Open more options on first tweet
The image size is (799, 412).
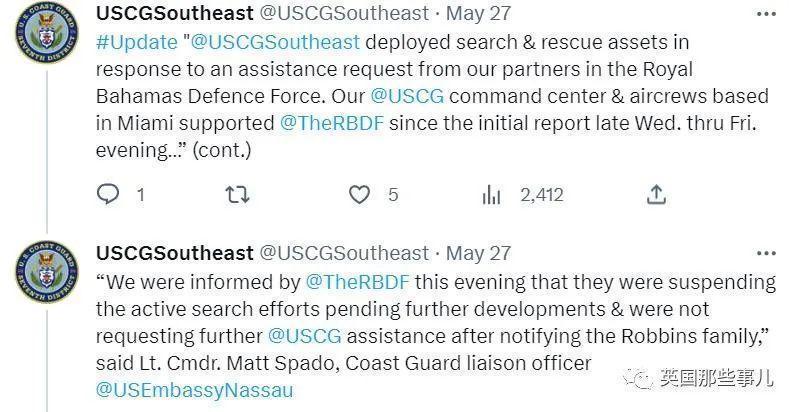tap(766, 14)
